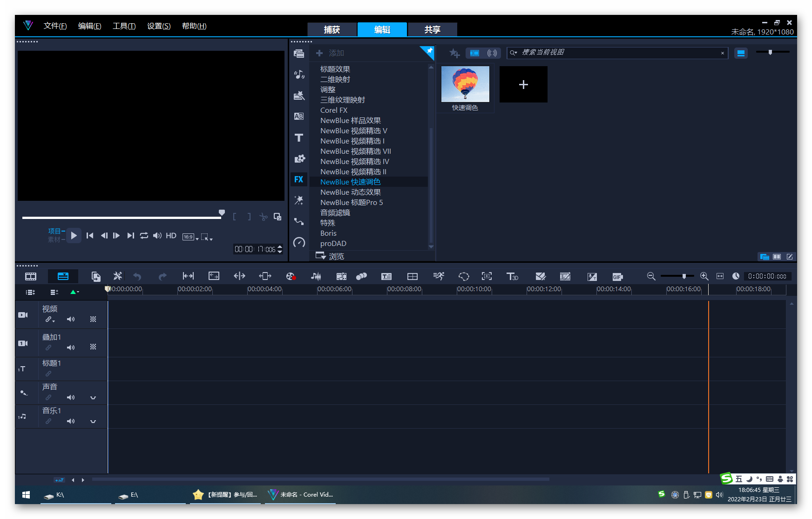The height and width of the screenshot is (519, 812).
Task: Open the 工具(T) menu
Action: click(x=124, y=26)
